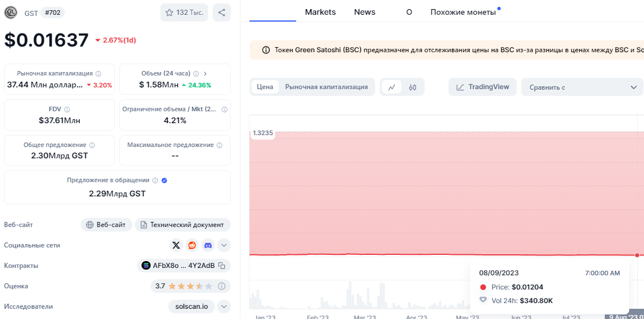The width and height of the screenshot is (644, 319).
Task: Click info icon next to FDV
Action: coord(67,110)
